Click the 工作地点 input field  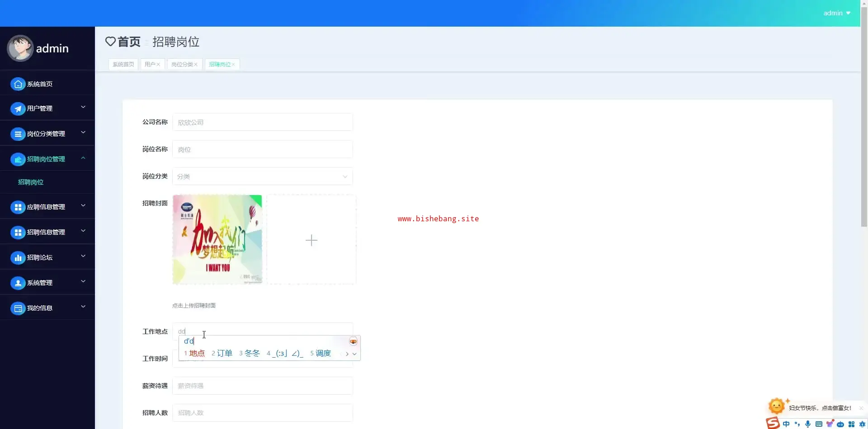[262, 331]
